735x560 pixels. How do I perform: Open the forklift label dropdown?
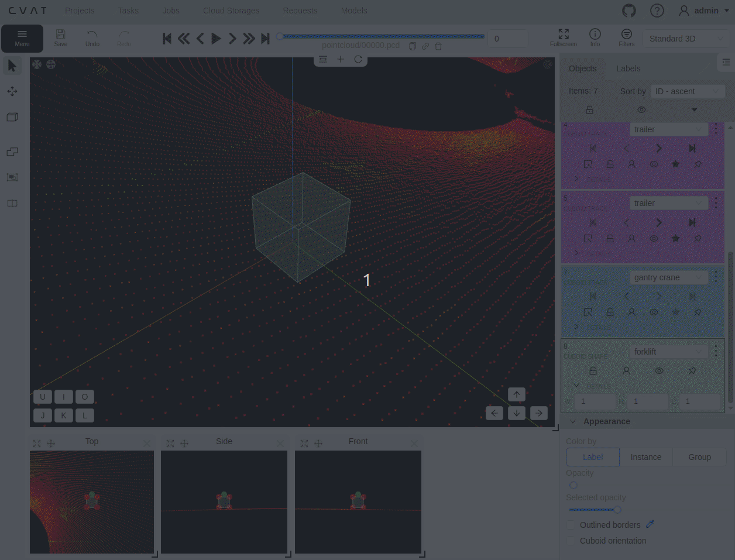669,352
